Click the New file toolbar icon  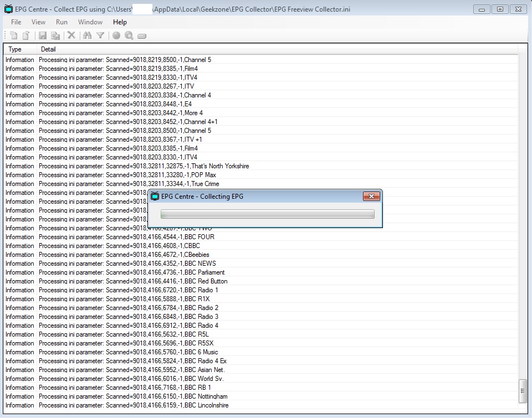pos(14,35)
